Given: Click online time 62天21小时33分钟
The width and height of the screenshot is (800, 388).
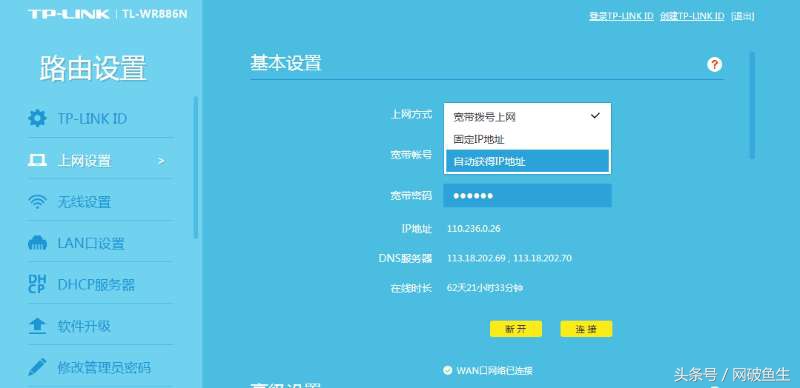Looking at the screenshot, I should [485, 288].
